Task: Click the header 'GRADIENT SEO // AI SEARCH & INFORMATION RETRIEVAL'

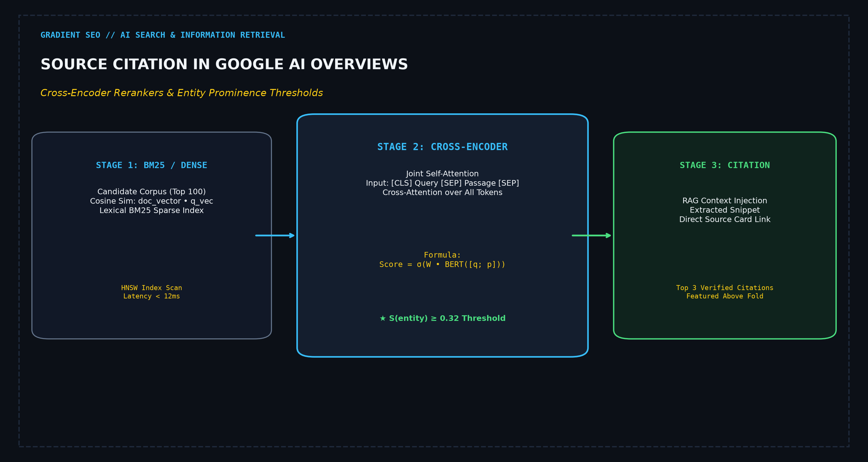Action: pos(163,35)
